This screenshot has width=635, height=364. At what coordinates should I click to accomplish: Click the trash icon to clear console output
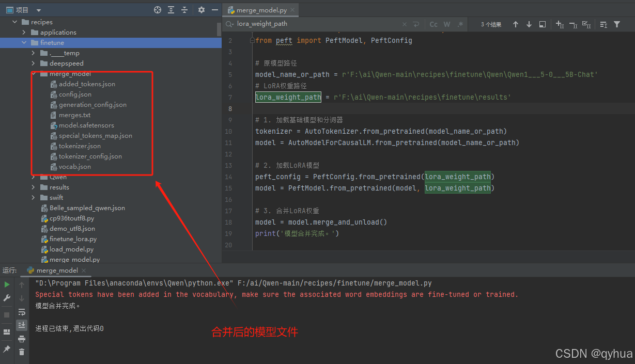click(22, 352)
